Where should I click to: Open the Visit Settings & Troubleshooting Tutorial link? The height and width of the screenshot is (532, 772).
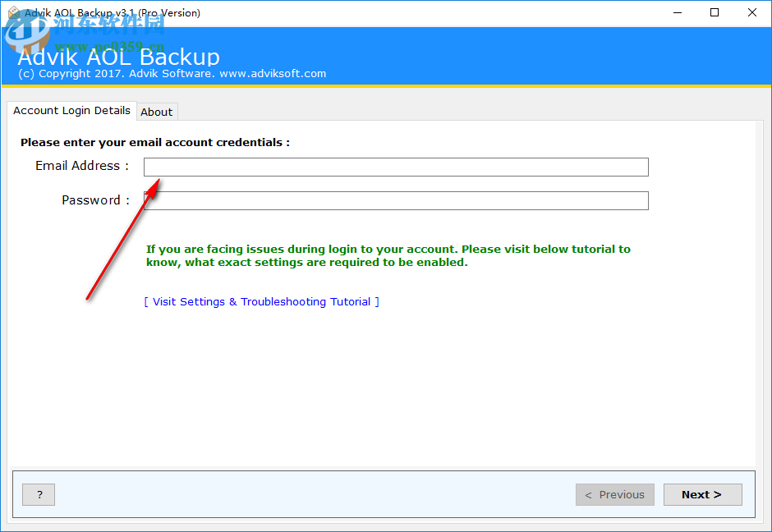261,301
